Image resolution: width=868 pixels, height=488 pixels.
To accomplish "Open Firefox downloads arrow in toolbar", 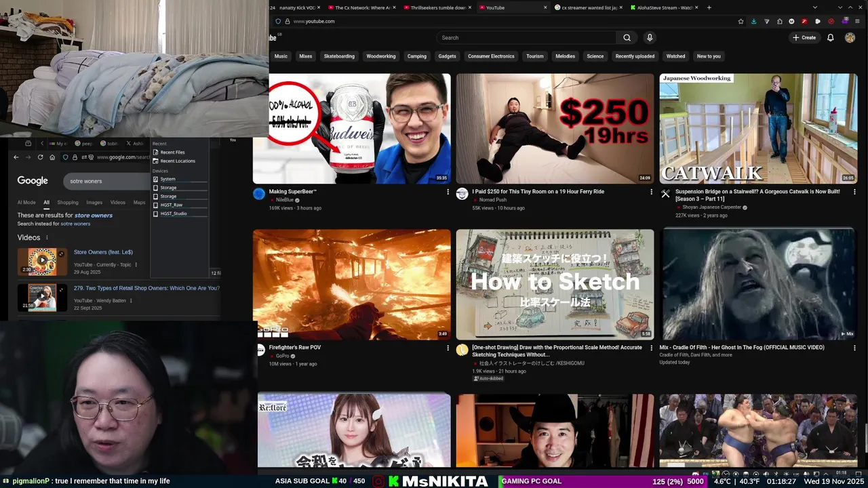I will pos(753,21).
